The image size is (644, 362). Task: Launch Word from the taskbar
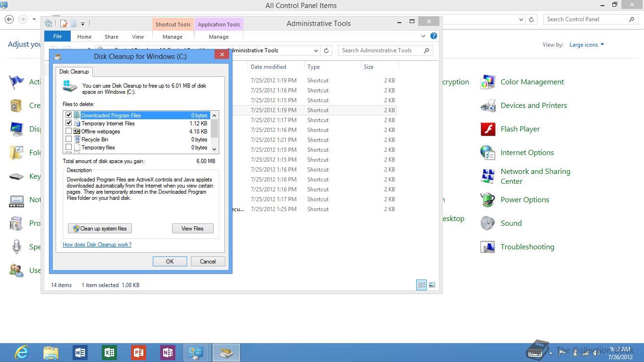pos(80,353)
